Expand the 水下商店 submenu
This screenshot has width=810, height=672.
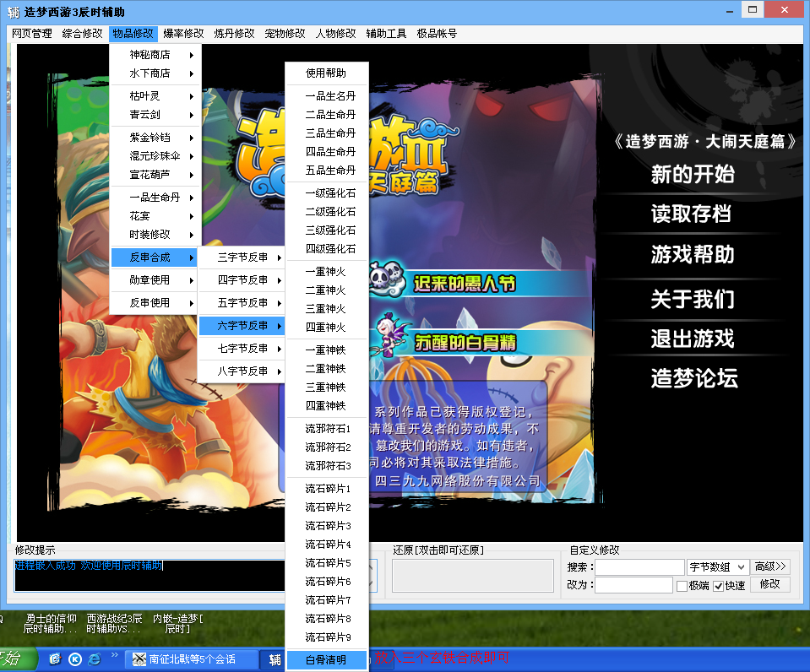[155, 73]
